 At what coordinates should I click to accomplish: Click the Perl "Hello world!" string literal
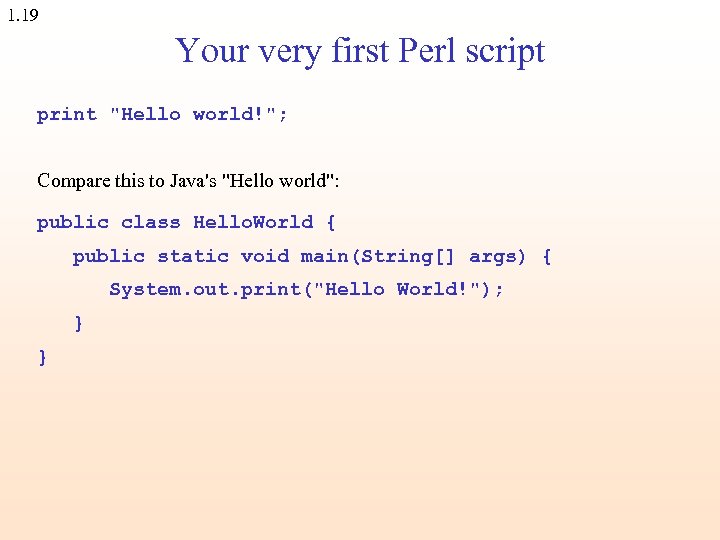[x=198, y=114]
